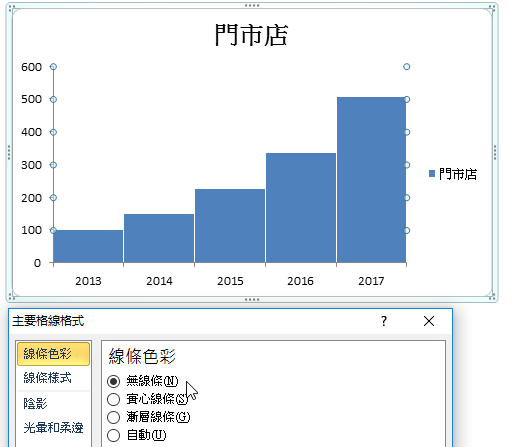Viewport: 513px width, 447px height.
Task: Select the 2016 data bar
Action: [x=301, y=208]
